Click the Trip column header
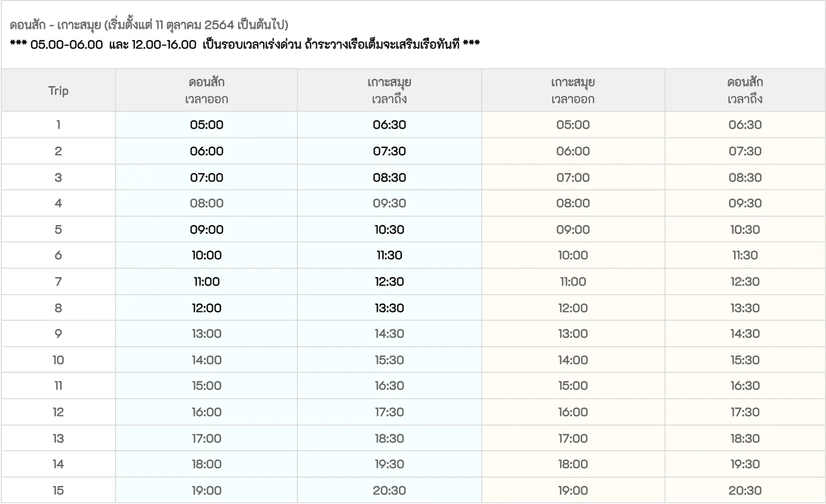 click(x=58, y=90)
